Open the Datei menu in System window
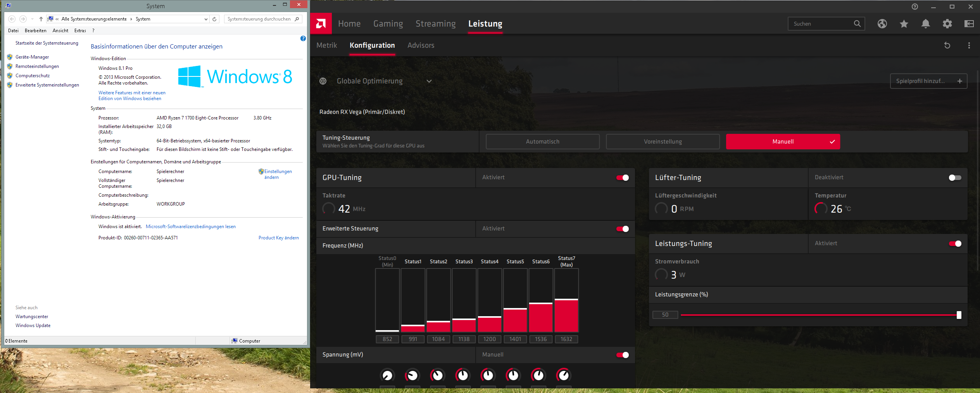Viewport: 980px width, 393px height. click(13, 31)
